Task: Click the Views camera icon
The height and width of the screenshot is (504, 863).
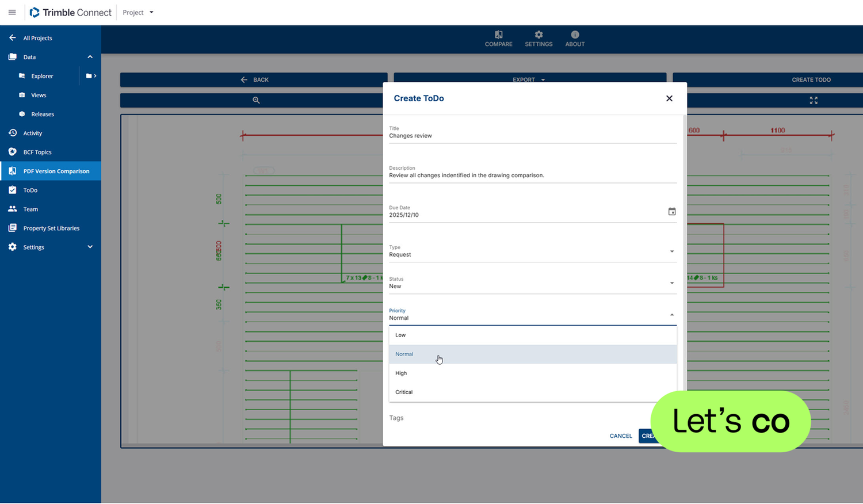Action: point(22,95)
